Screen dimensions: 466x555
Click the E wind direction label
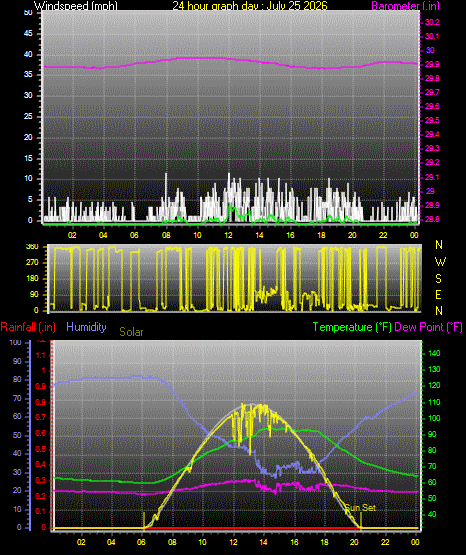coord(438,295)
